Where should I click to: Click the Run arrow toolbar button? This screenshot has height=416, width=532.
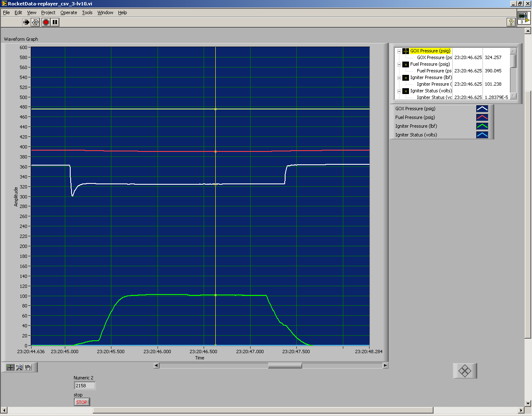tap(26, 22)
